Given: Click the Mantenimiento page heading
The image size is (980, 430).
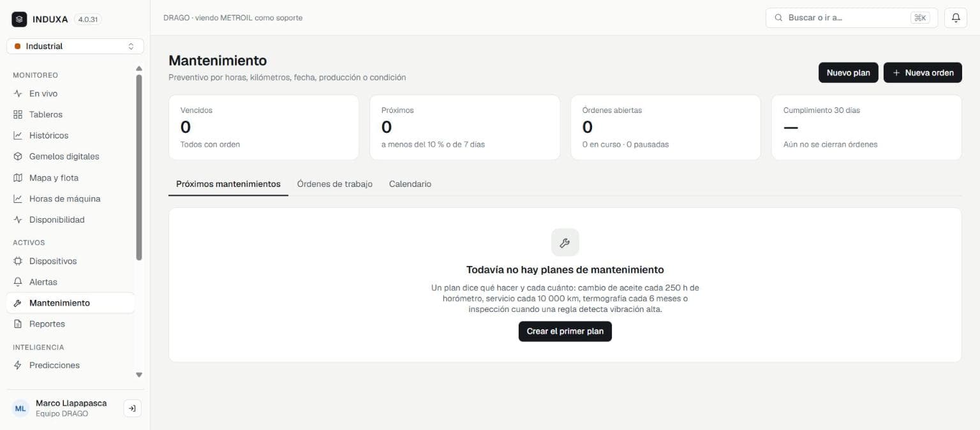Looking at the screenshot, I should 218,61.
